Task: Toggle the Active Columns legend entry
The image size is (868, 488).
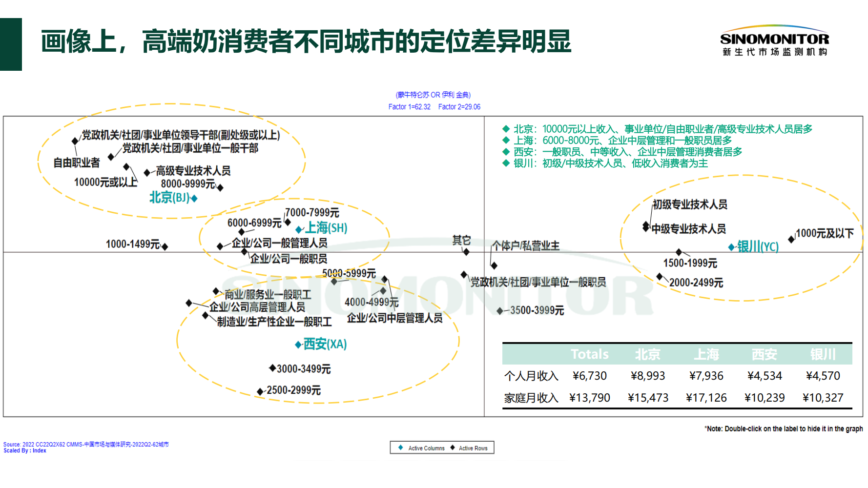Action: [x=422, y=448]
